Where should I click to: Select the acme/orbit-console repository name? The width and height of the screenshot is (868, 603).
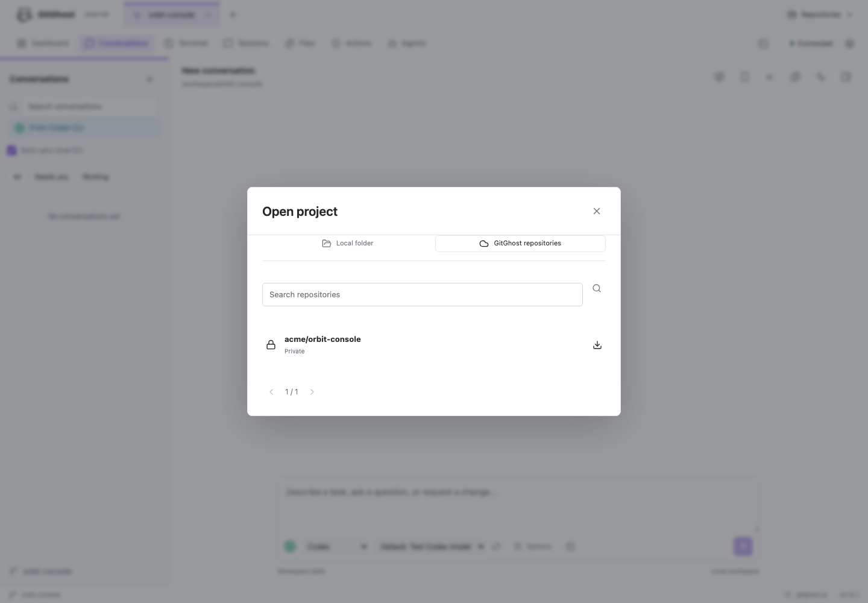[322, 339]
